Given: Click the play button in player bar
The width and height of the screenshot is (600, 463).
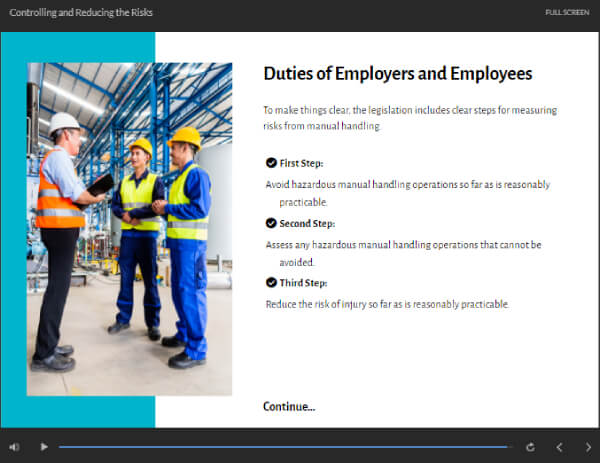Looking at the screenshot, I should [x=44, y=447].
